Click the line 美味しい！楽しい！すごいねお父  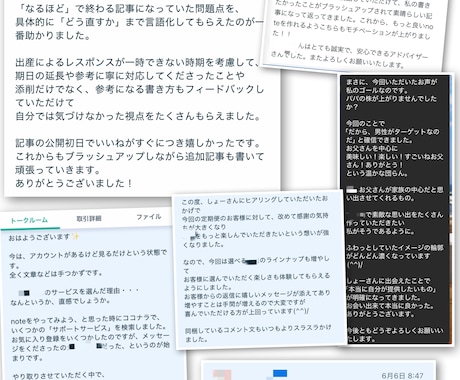click(x=395, y=157)
